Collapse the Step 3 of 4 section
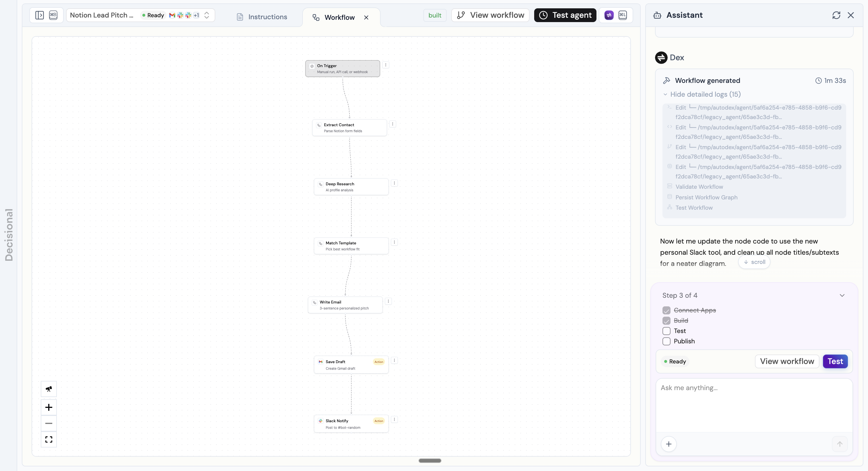This screenshot has height=471, width=868. [x=842, y=295]
